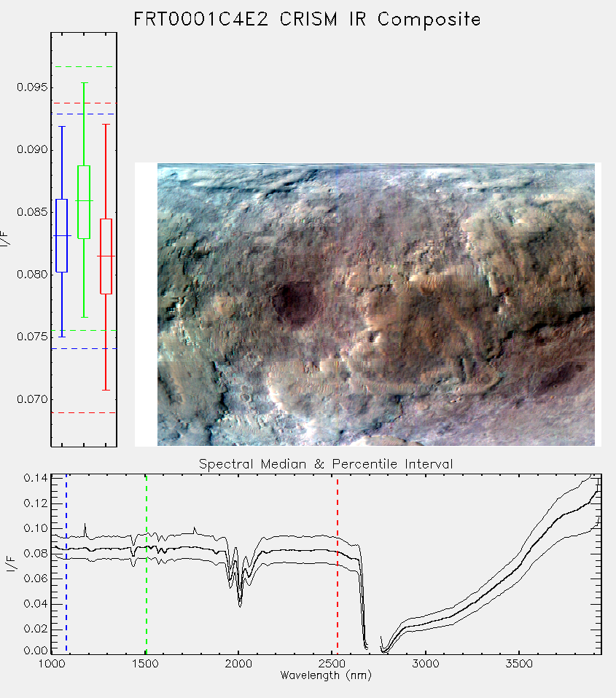This screenshot has height=698, width=616.
Task: Select the blue box plot box
Action: click(x=61, y=235)
